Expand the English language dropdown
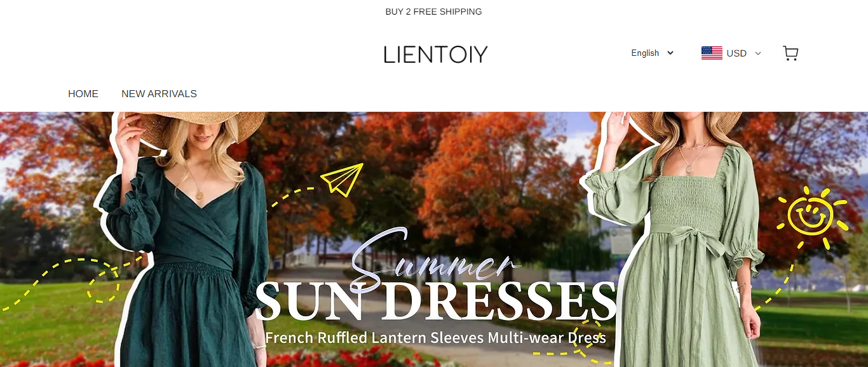This screenshot has width=868, height=367. [x=653, y=53]
